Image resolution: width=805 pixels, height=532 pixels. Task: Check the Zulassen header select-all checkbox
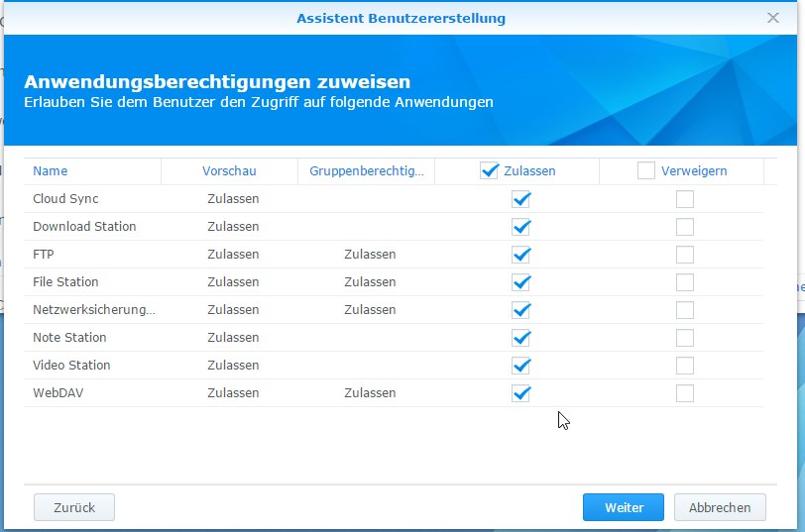(489, 170)
